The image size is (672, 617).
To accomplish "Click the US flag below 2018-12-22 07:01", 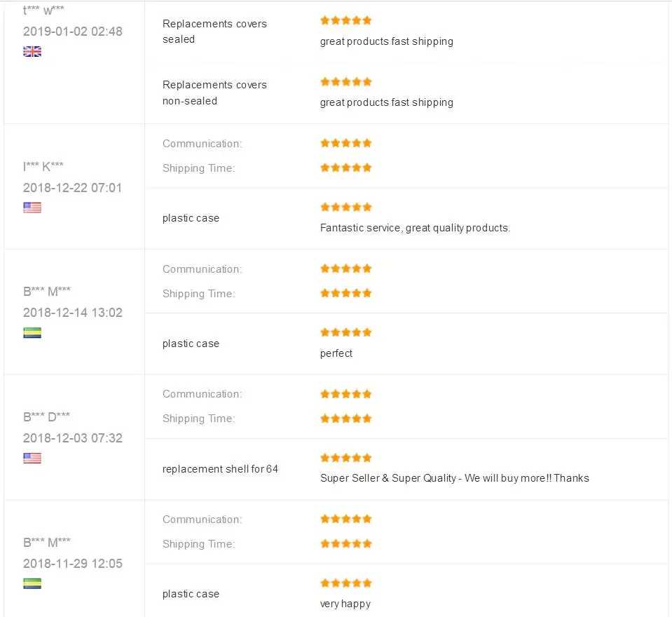I will pos(32,208).
